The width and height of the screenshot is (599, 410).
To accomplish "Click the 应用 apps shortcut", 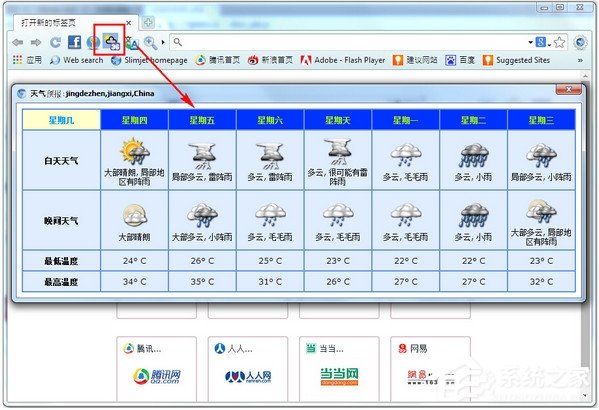I will (x=28, y=60).
